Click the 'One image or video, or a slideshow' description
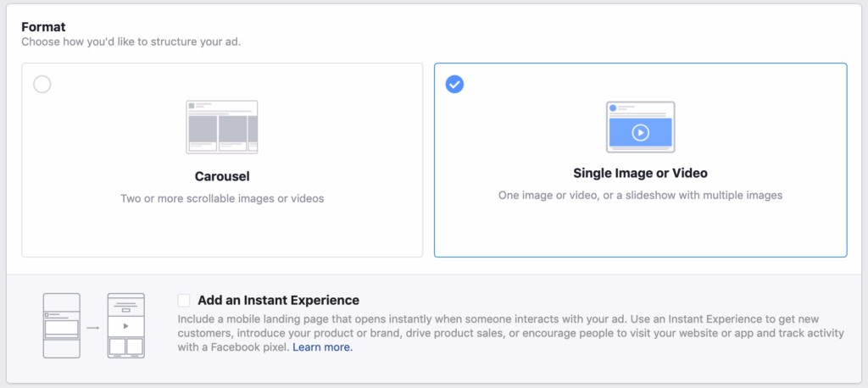The height and width of the screenshot is (388, 868). tap(640, 195)
